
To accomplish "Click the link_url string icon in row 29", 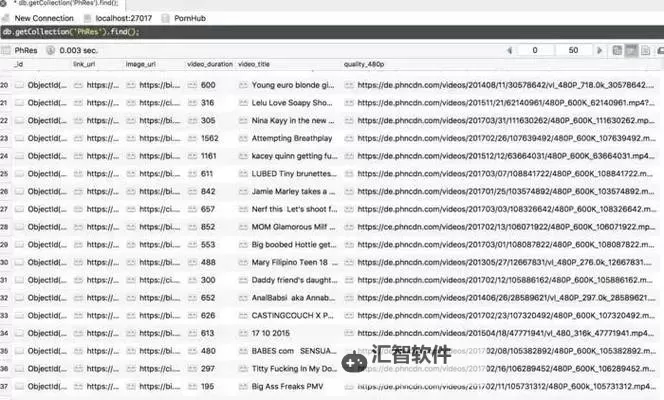I will [x=78, y=245].
